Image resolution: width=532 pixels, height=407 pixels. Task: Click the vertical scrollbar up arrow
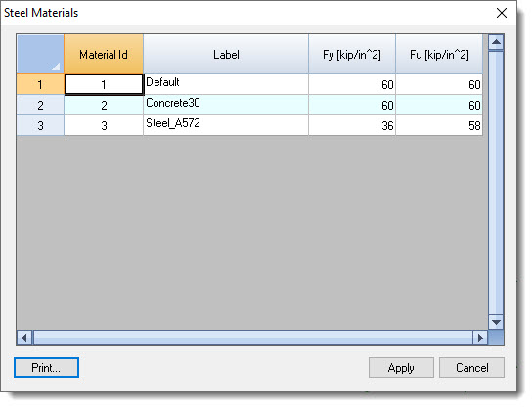[496, 42]
